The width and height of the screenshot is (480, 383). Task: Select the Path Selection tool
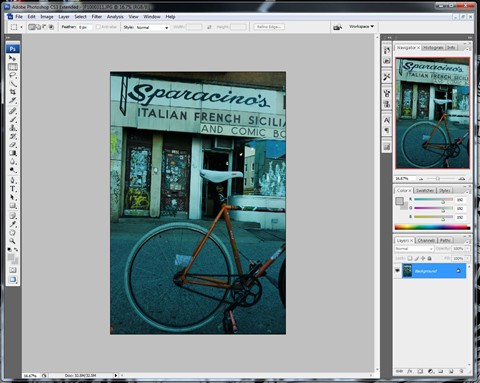(x=13, y=197)
